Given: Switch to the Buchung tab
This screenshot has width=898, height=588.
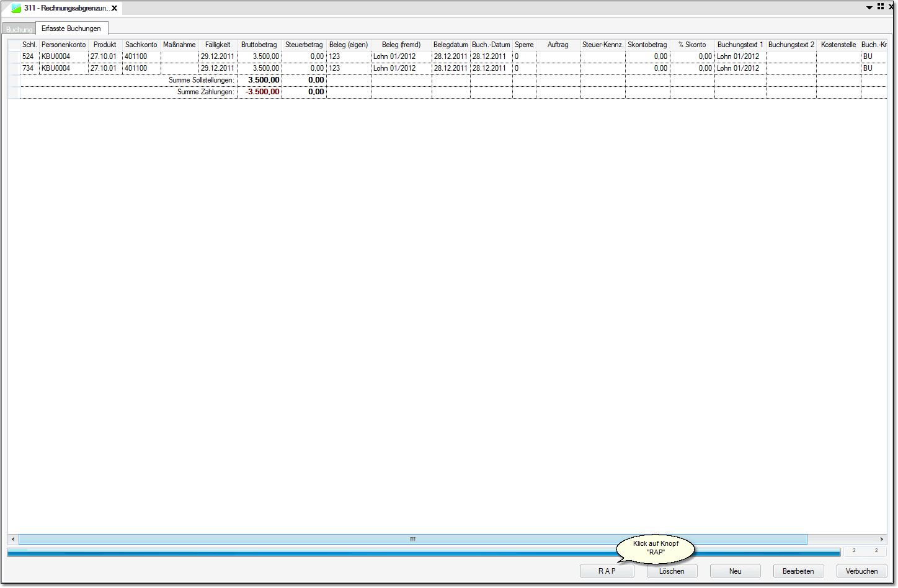Looking at the screenshot, I should pos(19,29).
